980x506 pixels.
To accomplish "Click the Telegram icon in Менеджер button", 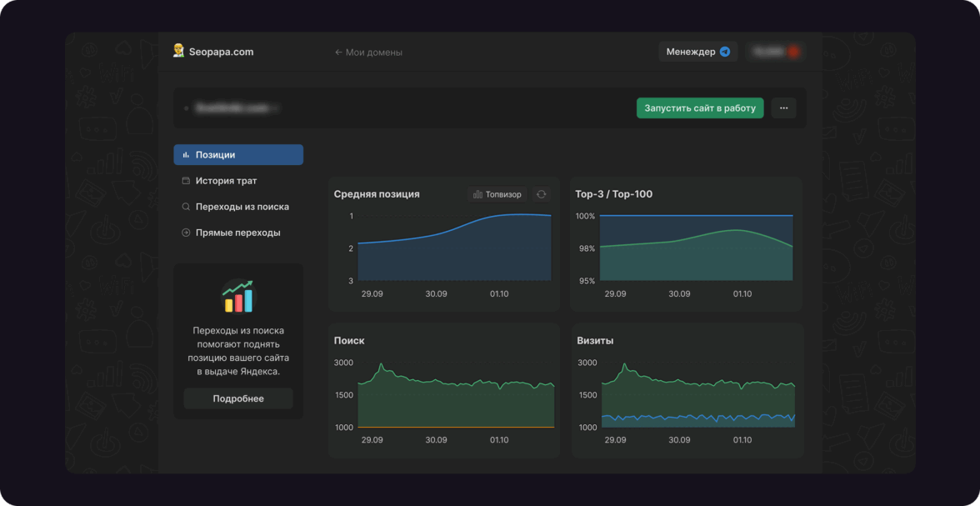I will tap(725, 52).
